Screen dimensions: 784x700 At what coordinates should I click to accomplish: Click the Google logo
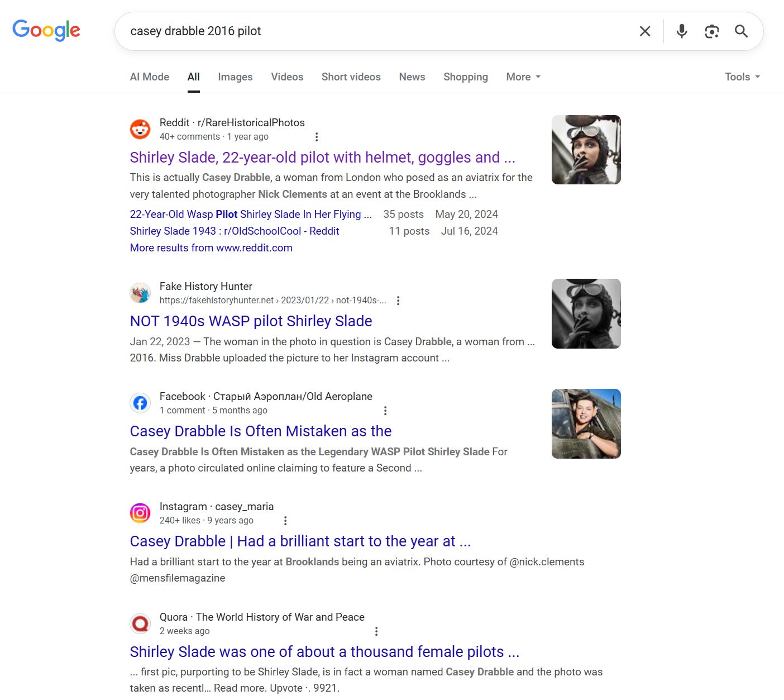point(46,30)
